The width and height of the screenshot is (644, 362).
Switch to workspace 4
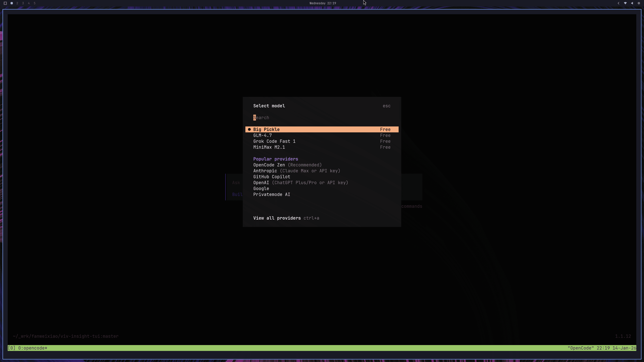[x=29, y=3]
